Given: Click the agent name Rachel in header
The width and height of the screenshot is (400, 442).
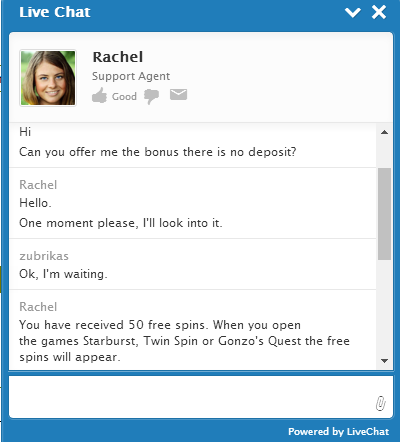Looking at the screenshot, I should click(118, 57).
